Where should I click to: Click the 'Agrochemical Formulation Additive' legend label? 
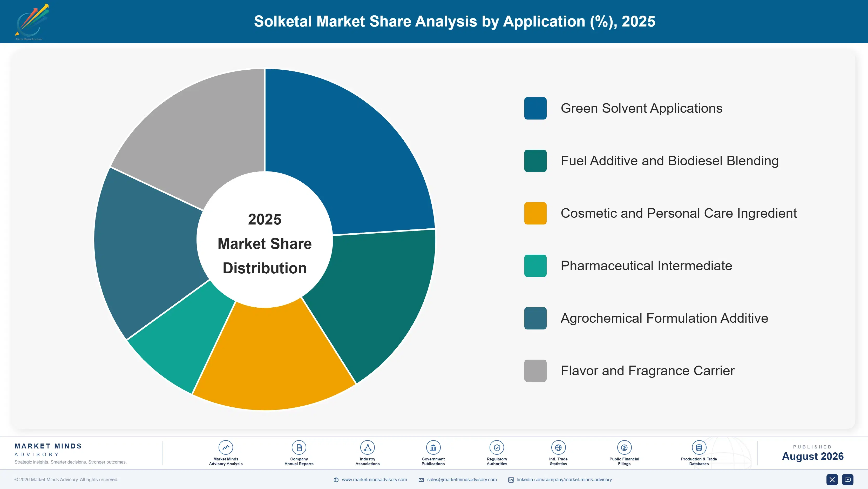click(664, 318)
